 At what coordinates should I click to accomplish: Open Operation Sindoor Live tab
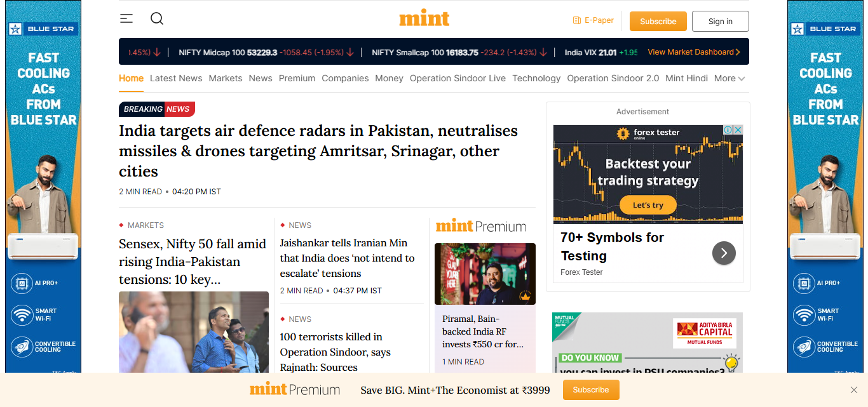[458, 78]
